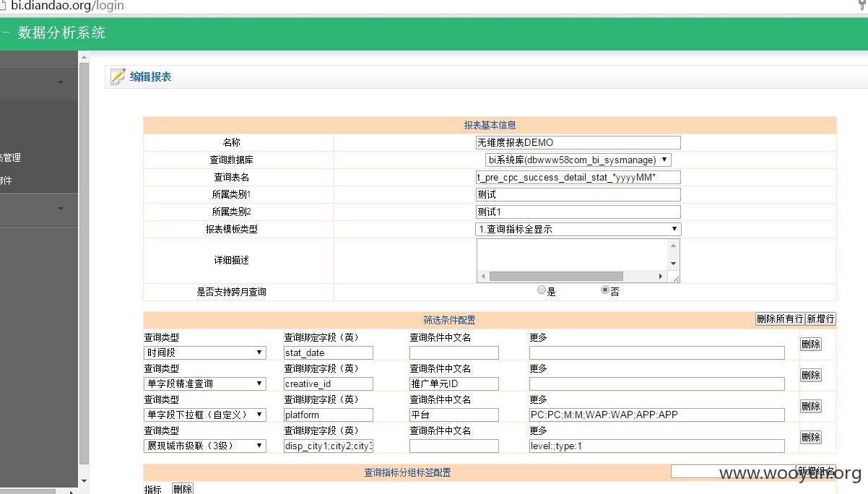Click the empty condition name field for stat_date

[454, 352]
